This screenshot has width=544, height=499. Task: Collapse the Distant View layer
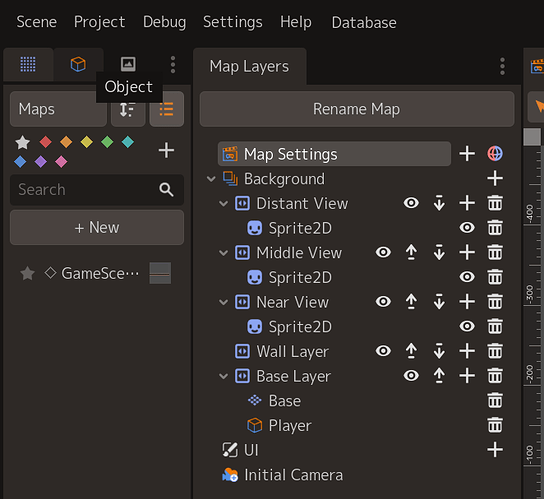point(223,203)
